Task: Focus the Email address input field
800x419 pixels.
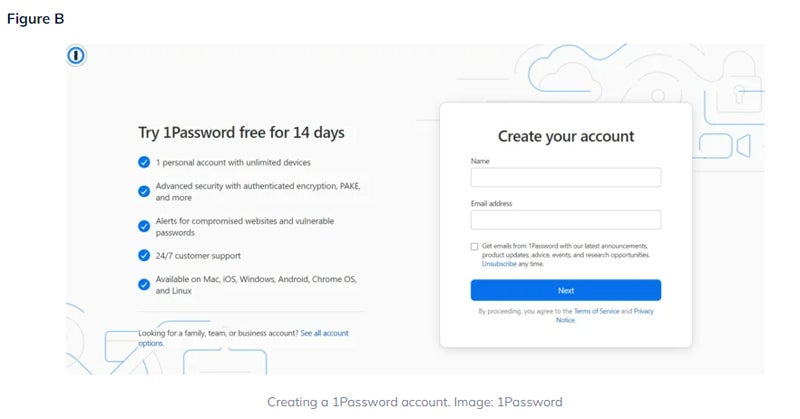Action: tap(565, 220)
